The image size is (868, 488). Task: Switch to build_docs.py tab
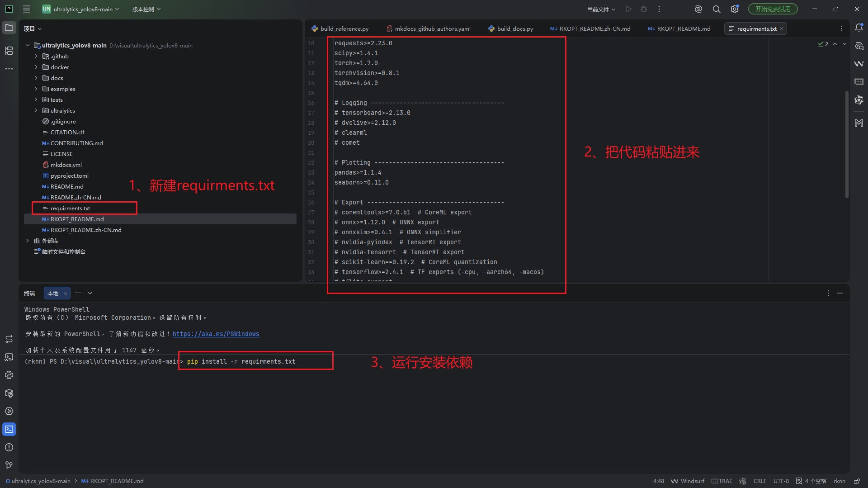coord(510,28)
